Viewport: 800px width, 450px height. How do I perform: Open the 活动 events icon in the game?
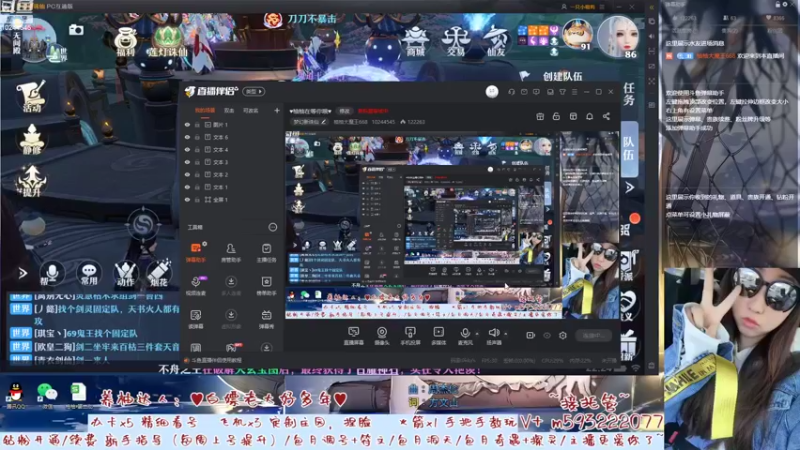[32, 96]
